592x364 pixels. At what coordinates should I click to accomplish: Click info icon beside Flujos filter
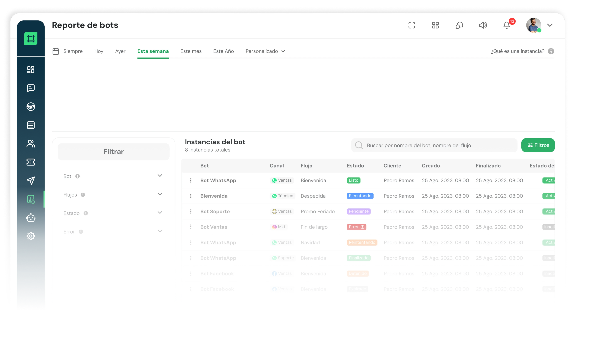[83, 195]
